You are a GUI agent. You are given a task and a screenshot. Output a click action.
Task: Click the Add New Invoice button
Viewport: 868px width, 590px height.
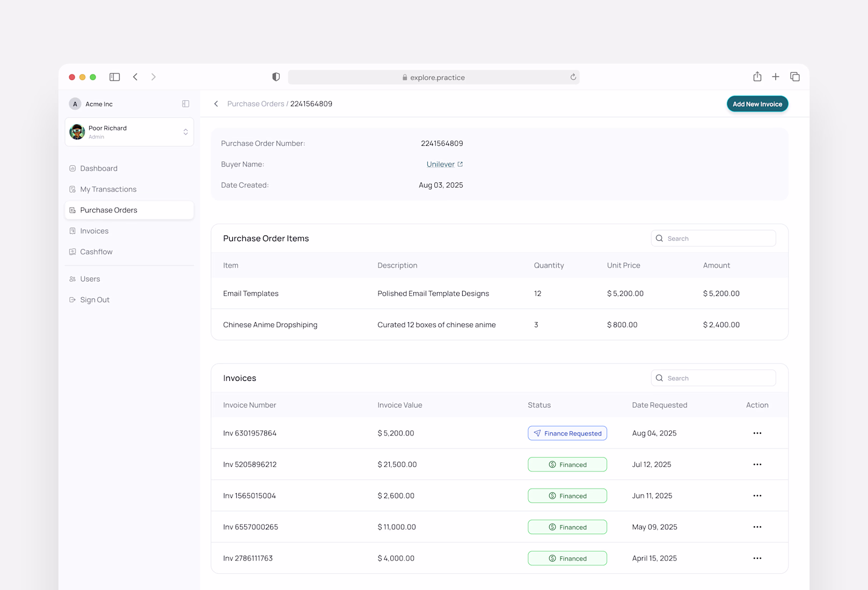click(757, 104)
